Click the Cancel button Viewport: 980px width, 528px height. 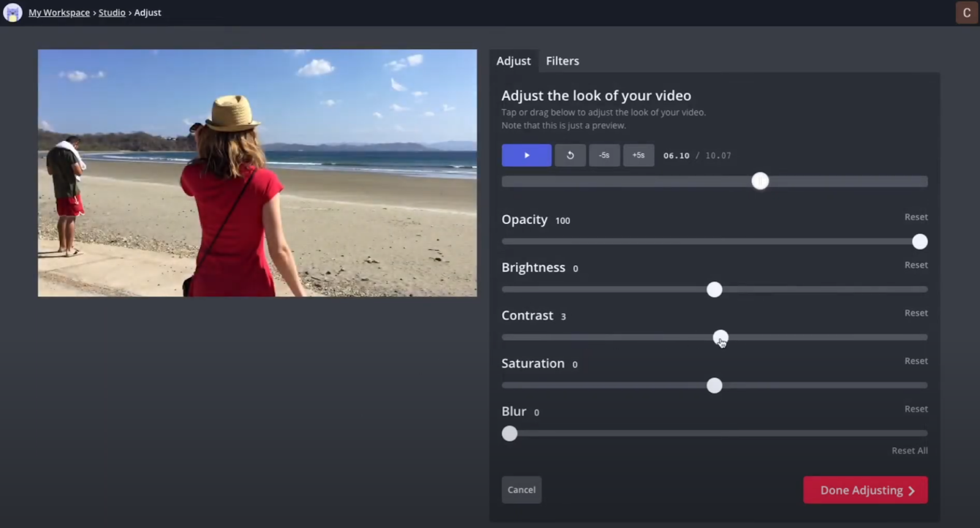point(521,490)
